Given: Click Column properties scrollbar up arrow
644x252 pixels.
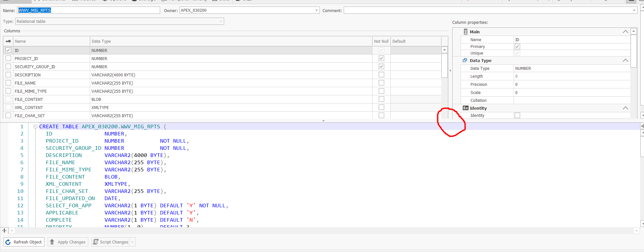Looking at the screenshot, I should click(634, 31).
